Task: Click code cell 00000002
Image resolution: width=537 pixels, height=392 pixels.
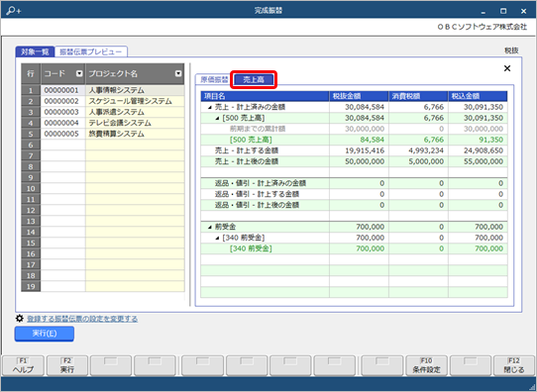Action: click(63, 101)
